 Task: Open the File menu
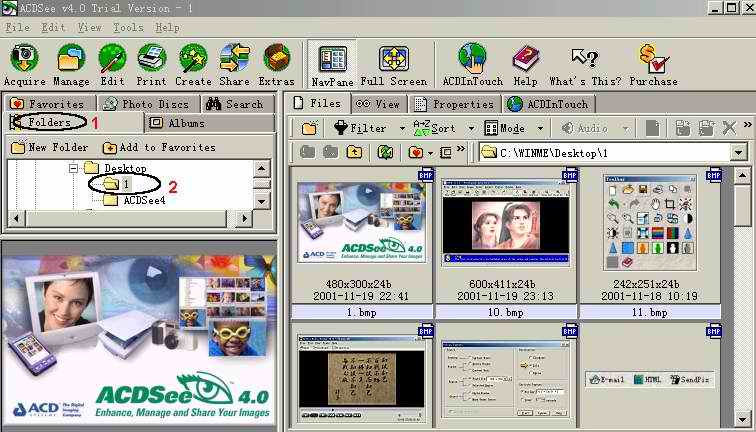coord(17,27)
